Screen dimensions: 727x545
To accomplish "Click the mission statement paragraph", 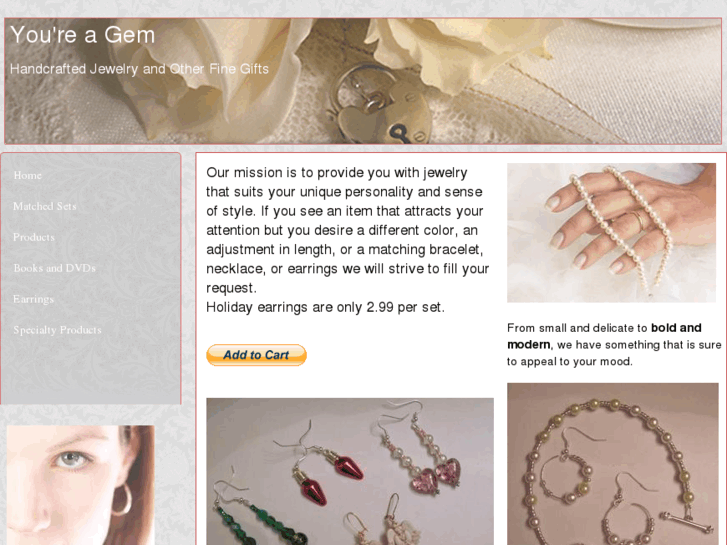I will point(348,230).
